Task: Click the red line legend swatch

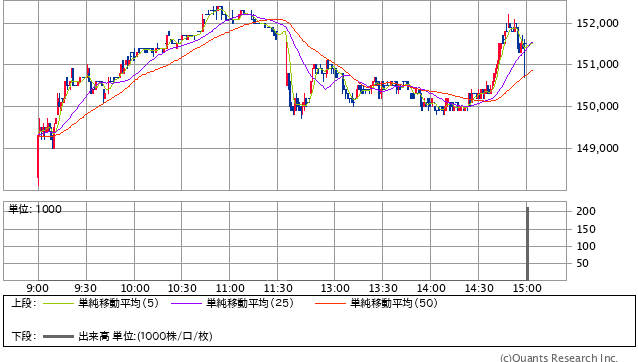Action: pyautogui.click(x=330, y=303)
